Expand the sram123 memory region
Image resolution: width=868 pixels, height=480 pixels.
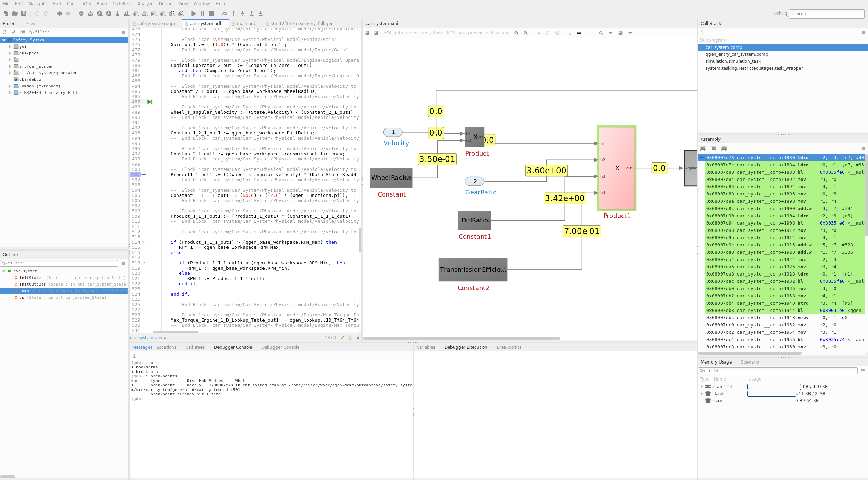[x=702, y=386]
